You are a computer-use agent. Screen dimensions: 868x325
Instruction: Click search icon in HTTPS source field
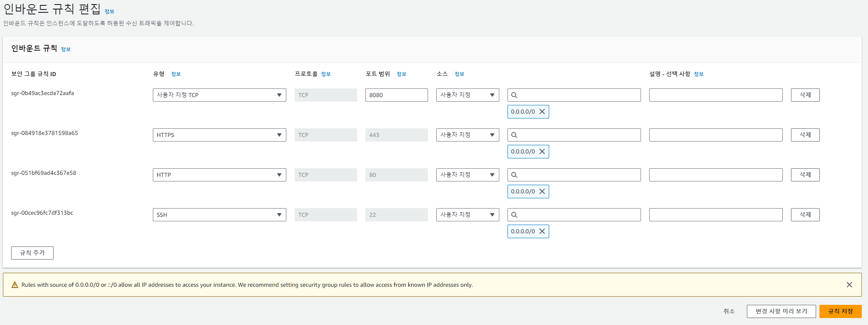pyautogui.click(x=514, y=135)
